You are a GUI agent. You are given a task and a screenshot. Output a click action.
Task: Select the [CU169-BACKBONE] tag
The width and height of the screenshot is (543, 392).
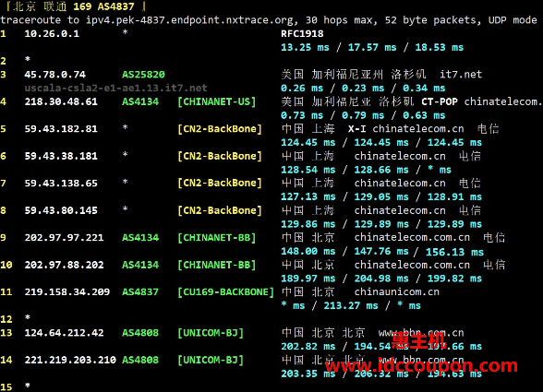pos(225,292)
